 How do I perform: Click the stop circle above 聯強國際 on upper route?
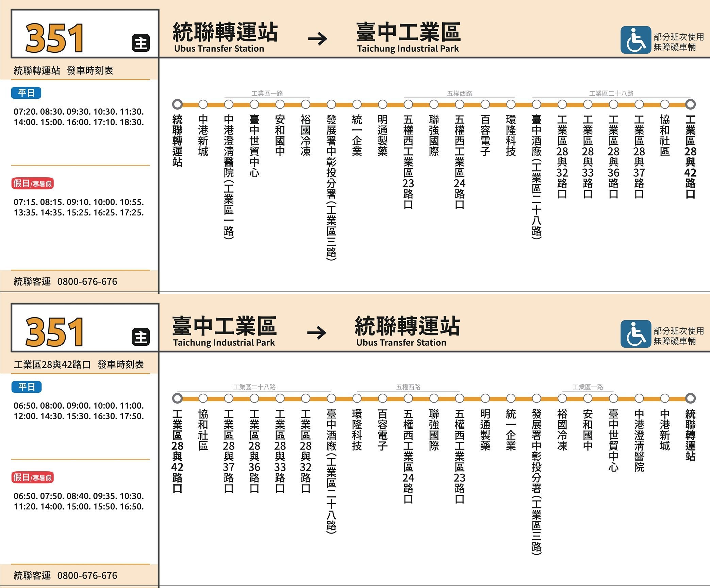(x=434, y=104)
